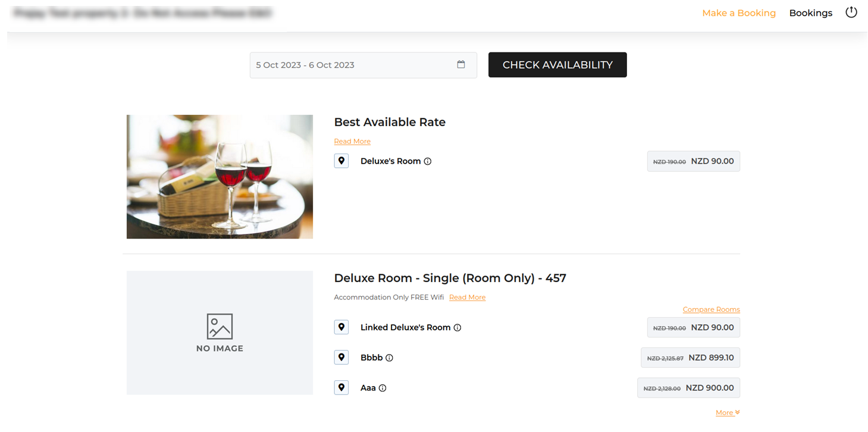Open Compare Rooms link
Image resolution: width=868 pixels, height=432 pixels.
(711, 309)
